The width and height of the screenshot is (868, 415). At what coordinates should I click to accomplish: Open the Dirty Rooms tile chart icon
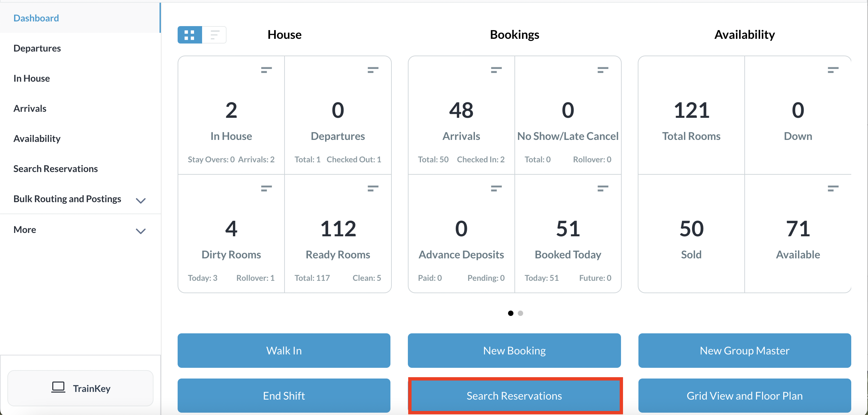pos(266,188)
